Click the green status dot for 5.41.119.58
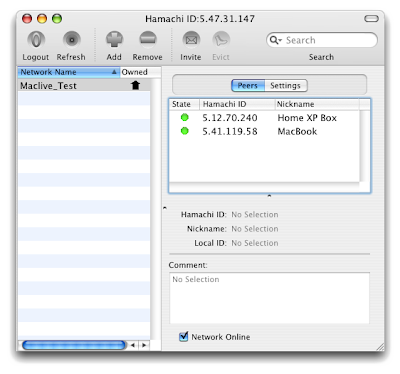Screen dimensions: 400x374 click(184, 131)
